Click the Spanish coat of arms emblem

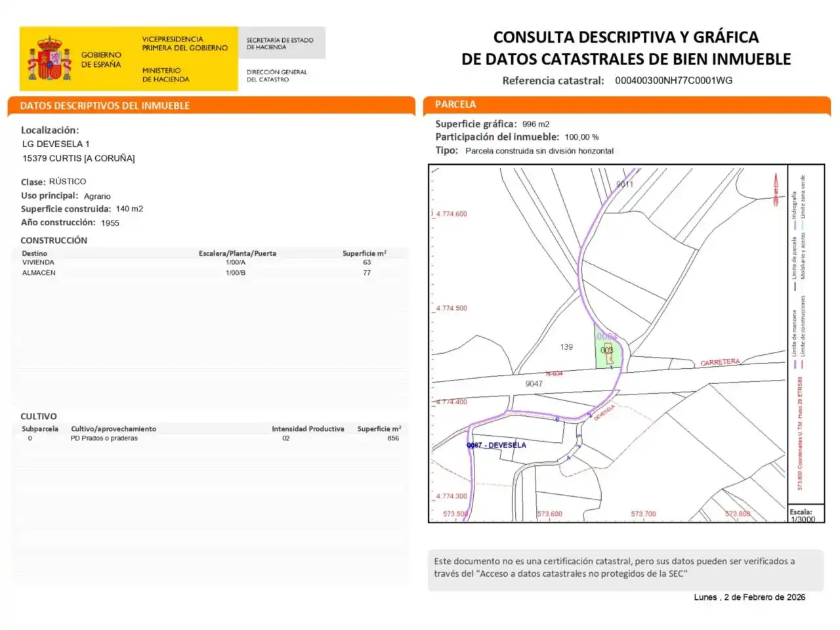(49, 58)
